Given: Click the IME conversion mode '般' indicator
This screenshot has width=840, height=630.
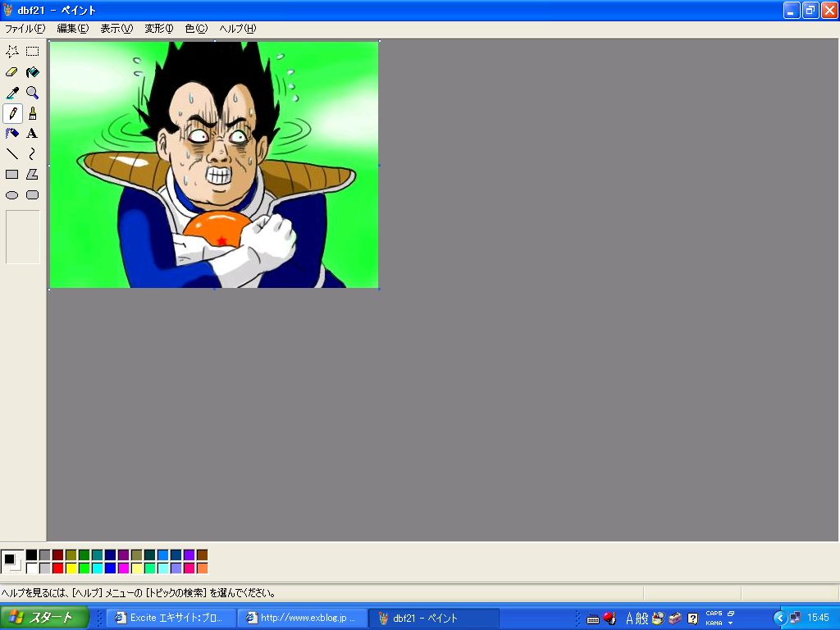Looking at the screenshot, I should (641, 619).
